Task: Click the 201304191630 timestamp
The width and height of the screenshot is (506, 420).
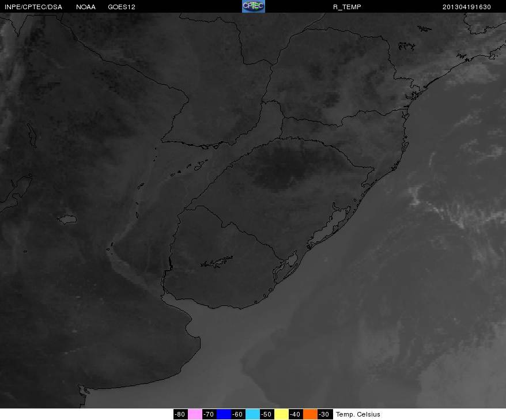Action: click(467, 7)
